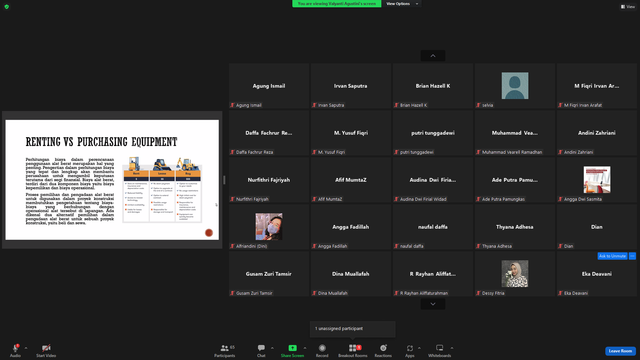Select M Fiqri Irvan Arafat's tile
The image size is (640, 360).
coord(597,86)
